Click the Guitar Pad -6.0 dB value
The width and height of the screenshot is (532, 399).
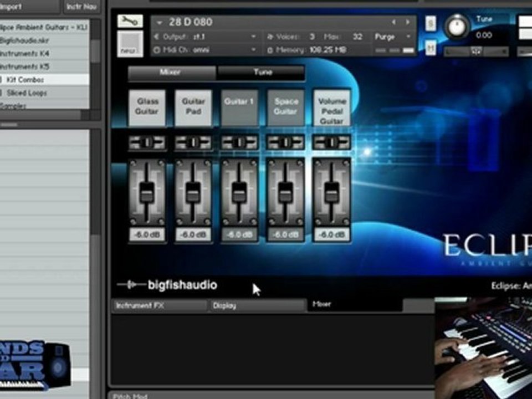[x=193, y=235]
